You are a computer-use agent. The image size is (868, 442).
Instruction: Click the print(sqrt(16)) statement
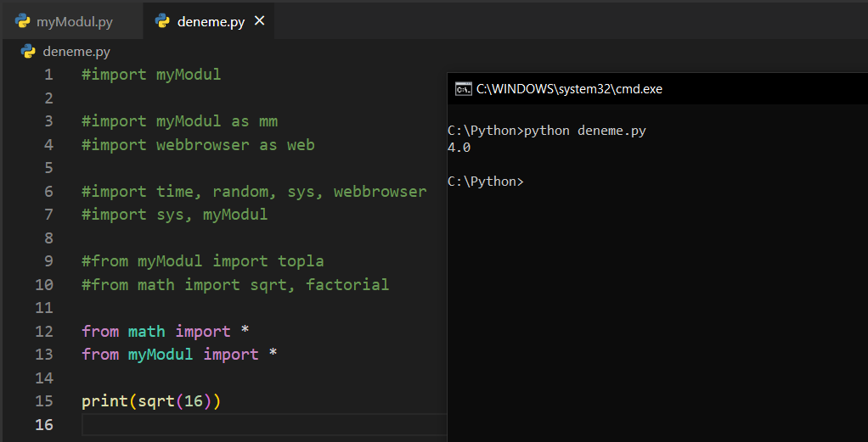coord(151,400)
